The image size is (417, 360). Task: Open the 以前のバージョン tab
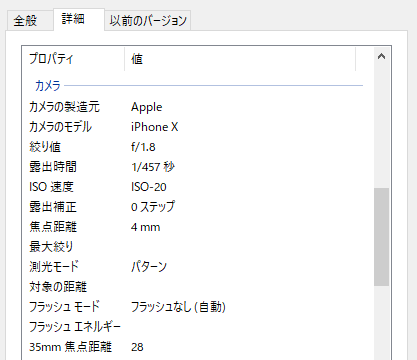[148, 21]
